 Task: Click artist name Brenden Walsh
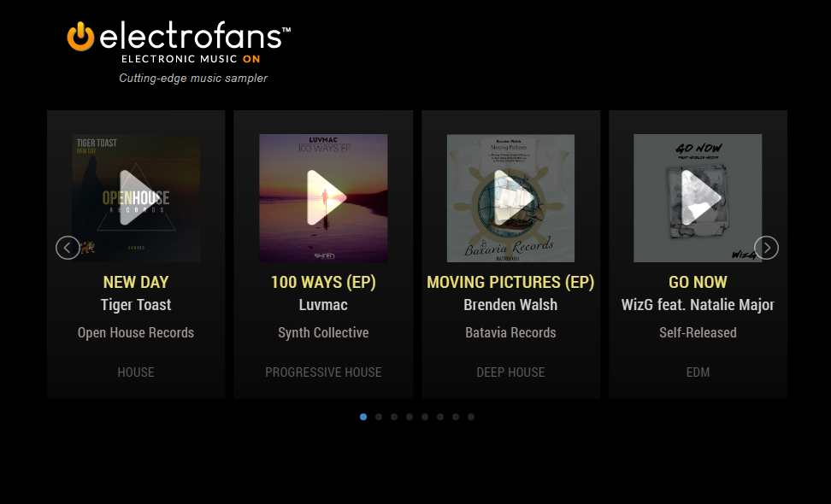click(x=510, y=305)
